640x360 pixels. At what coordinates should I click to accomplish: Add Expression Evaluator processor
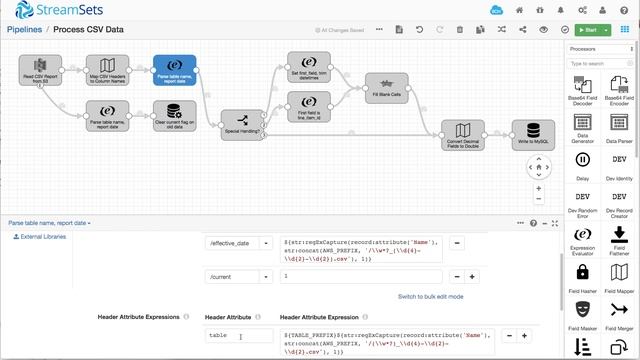pyautogui.click(x=582, y=241)
